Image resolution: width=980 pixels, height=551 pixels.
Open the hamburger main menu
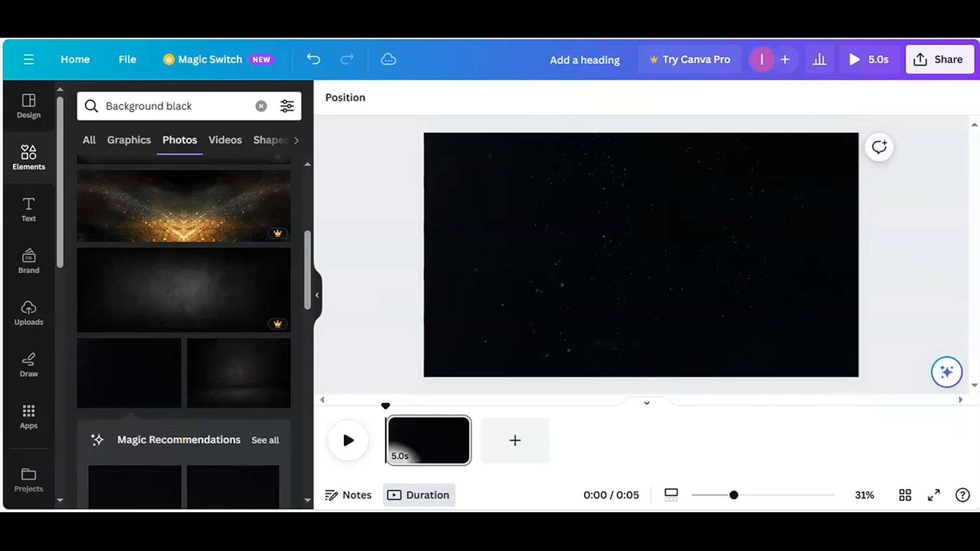point(29,59)
